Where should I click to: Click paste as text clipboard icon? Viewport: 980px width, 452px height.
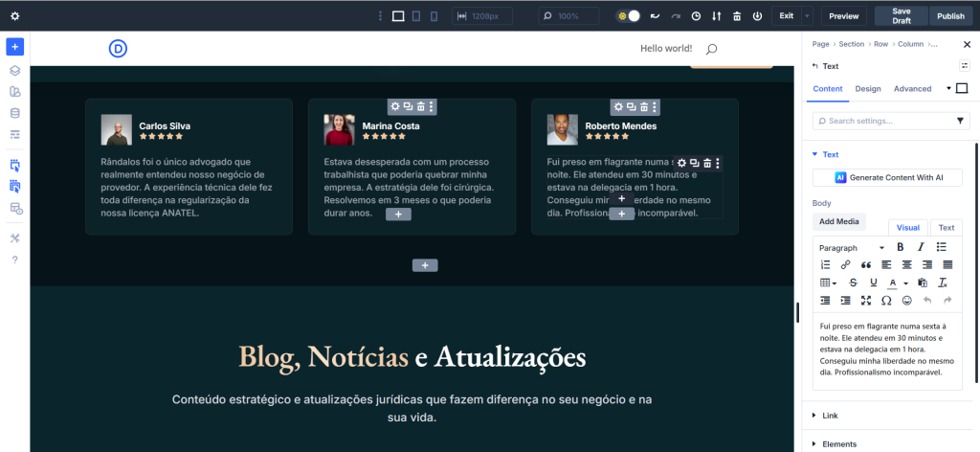(923, 282)
